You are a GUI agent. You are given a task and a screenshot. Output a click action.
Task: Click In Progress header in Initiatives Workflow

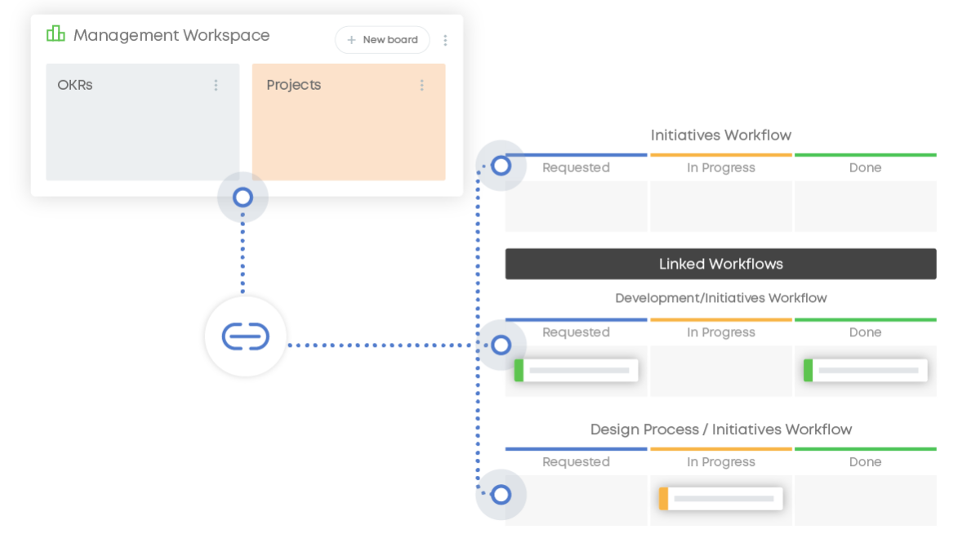point(720,167)
